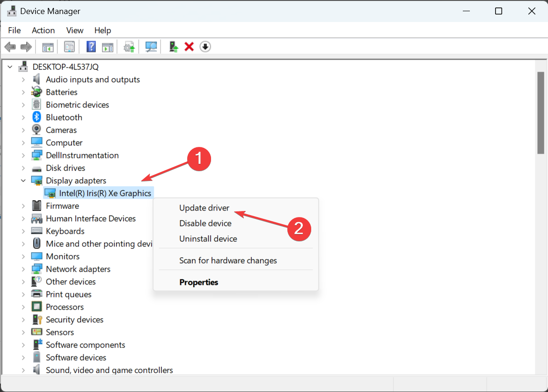Select the Intel(R) Iris(R) Xe Graphics item

pyautogui.click(x=105, y=193)
